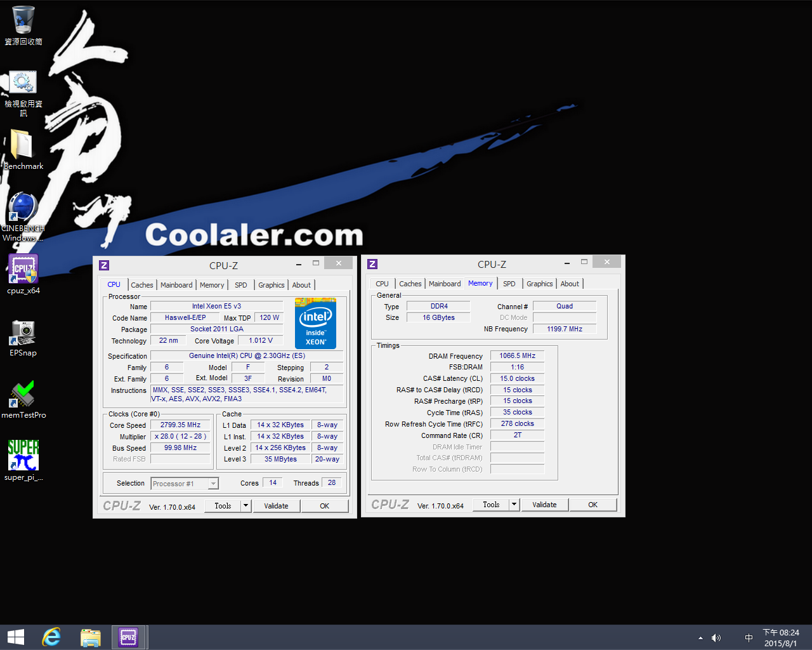
Task: Switch to Memory tab in left CPU-Z window
Action: [x=212, y=285]
